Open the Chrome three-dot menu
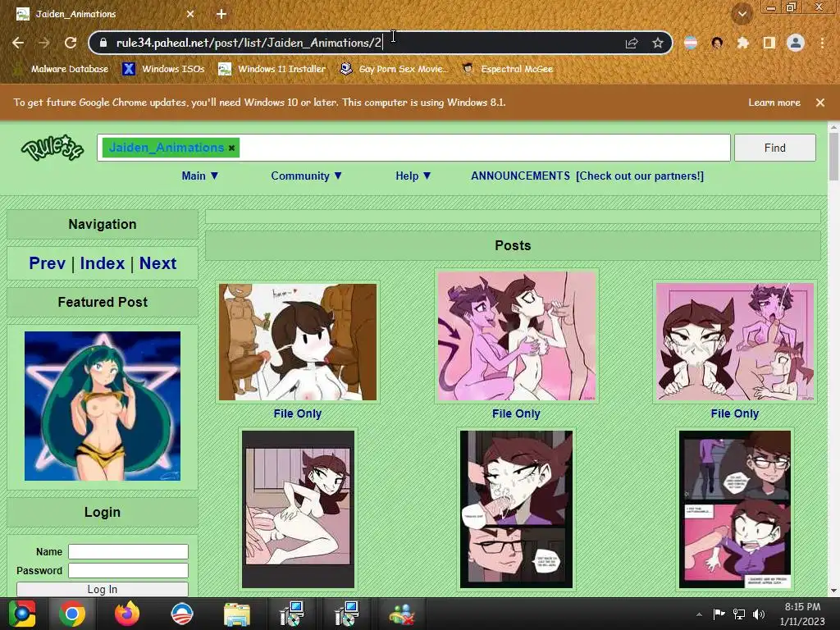Image resolution: width=840 pixels, height=630 pixels. [x=822, y=43]
